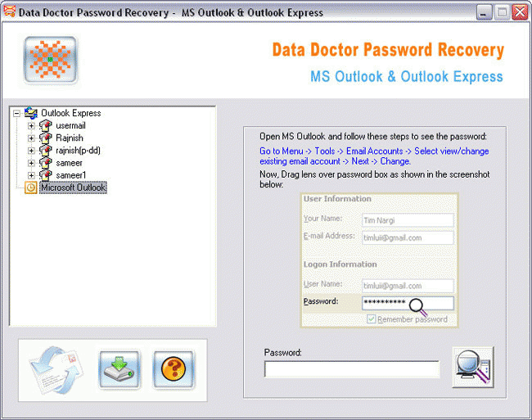Click the 'Open MS Outlook and follow' instruction
The image size is (532, 420).
(373, 137)
